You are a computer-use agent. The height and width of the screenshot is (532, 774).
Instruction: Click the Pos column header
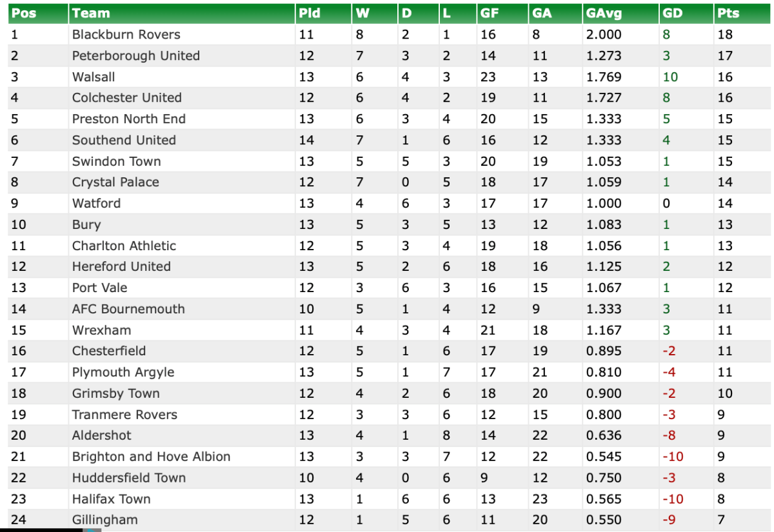click(24, 13)
